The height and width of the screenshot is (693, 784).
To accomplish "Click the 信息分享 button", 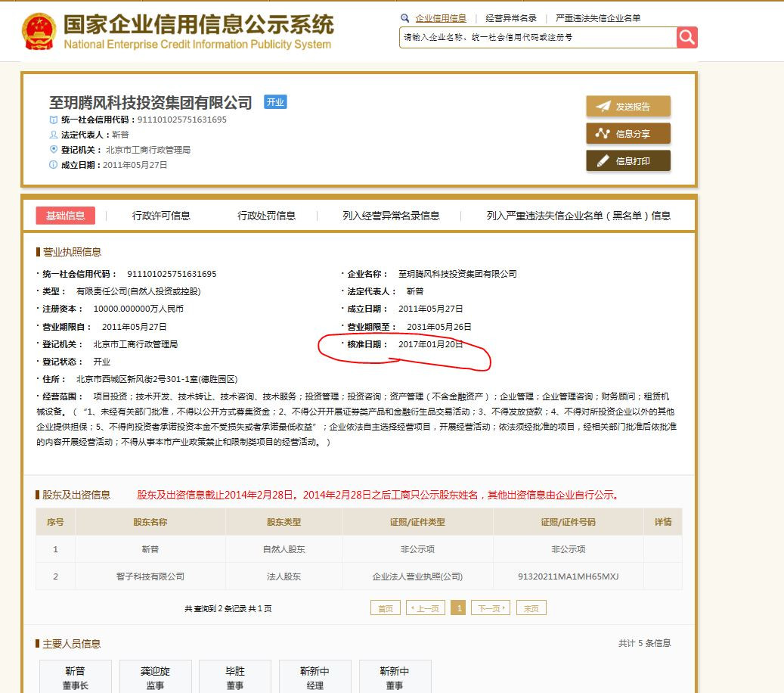I will (628, 134).
